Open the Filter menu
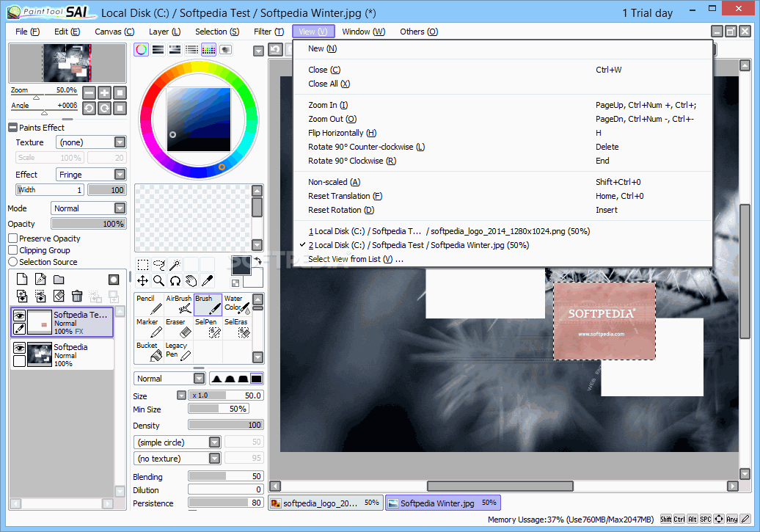 268,32
